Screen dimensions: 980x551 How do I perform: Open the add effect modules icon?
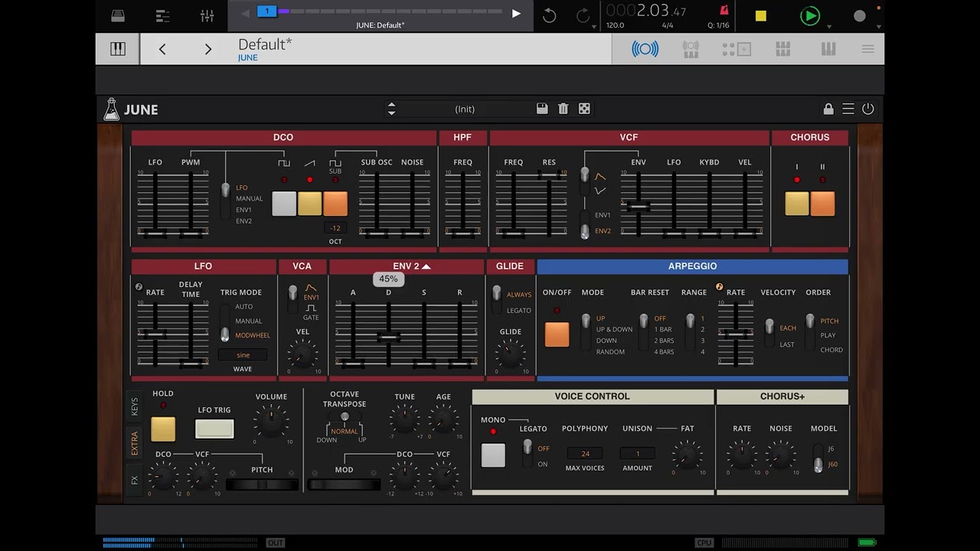[x=737, y=49]
